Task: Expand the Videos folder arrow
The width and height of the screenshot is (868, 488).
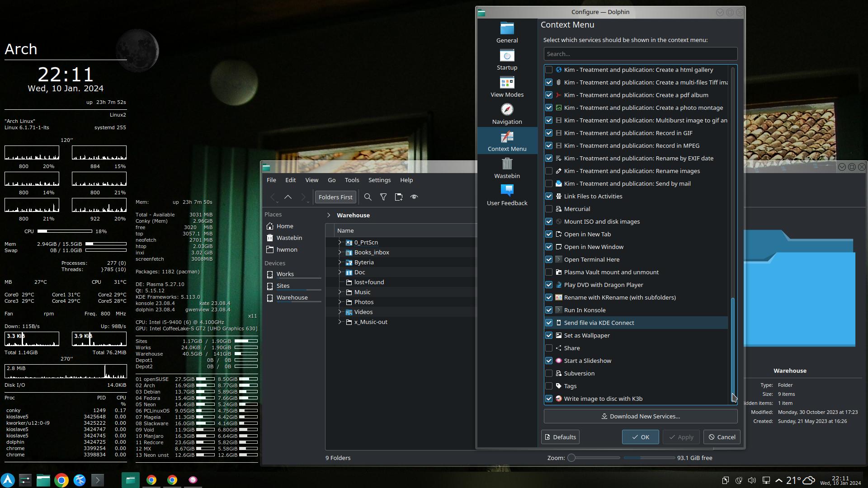Action: (x=340, y=312)
